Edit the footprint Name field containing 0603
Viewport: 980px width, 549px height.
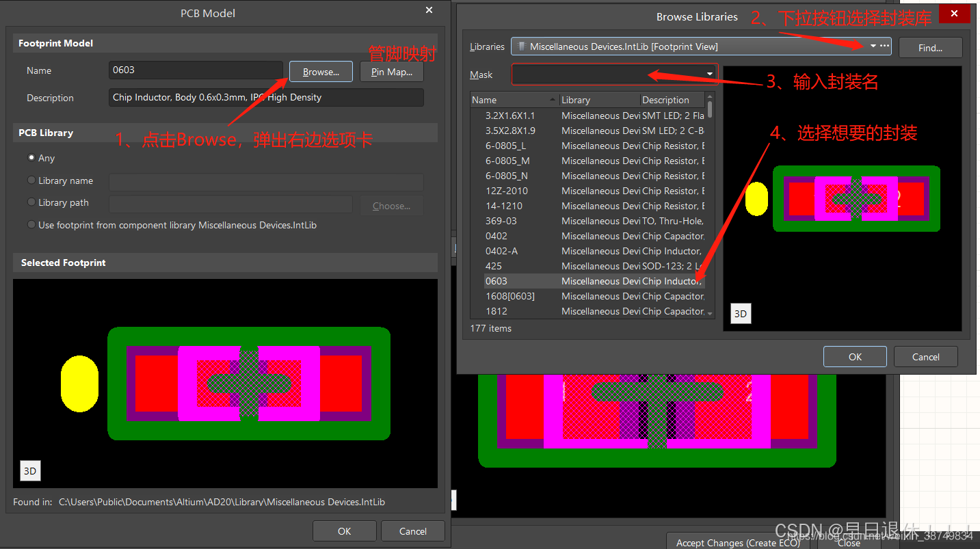tap(196, 70)
